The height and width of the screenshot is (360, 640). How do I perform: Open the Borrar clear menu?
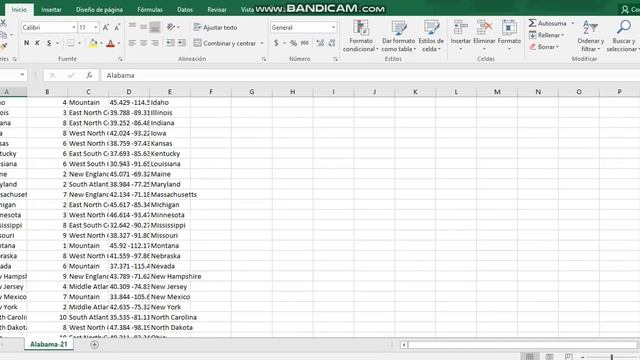click(x=544, y=47)
